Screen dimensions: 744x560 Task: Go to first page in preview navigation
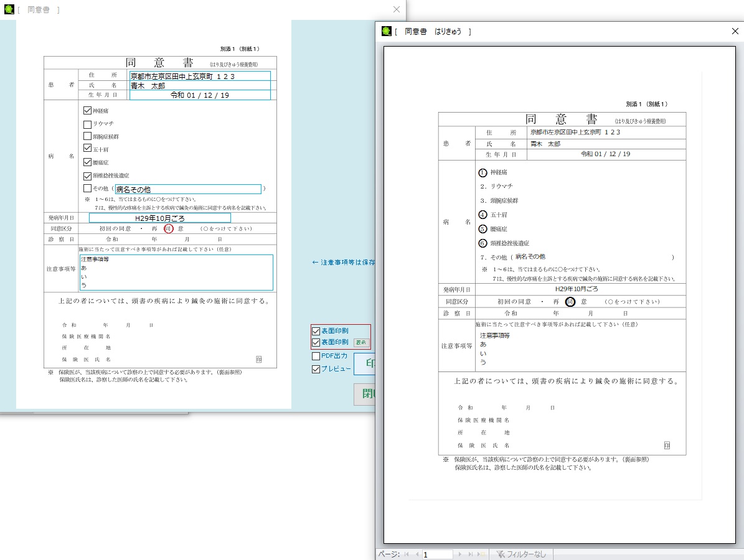pos(407,554)
